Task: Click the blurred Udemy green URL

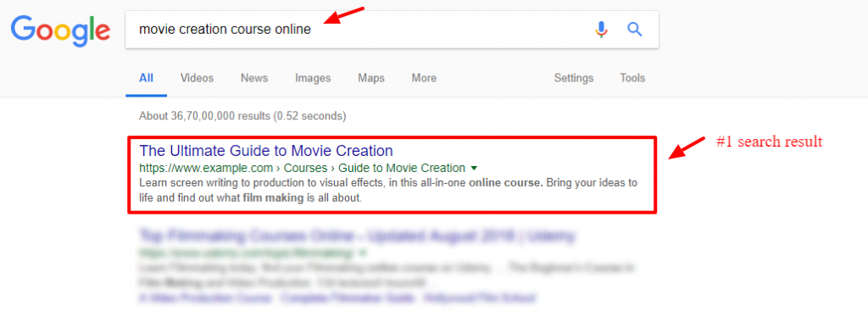Action: (247, 253)
